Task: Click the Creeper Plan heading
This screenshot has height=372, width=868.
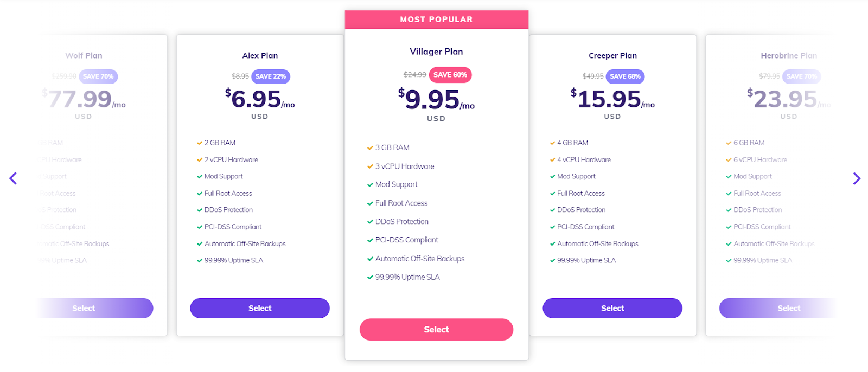Action: point(612,55)
